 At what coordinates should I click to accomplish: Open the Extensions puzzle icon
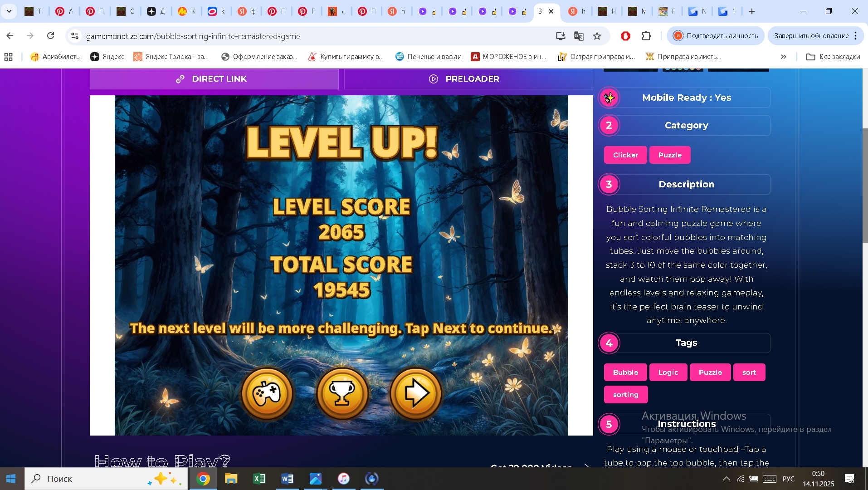click(647, 36)
